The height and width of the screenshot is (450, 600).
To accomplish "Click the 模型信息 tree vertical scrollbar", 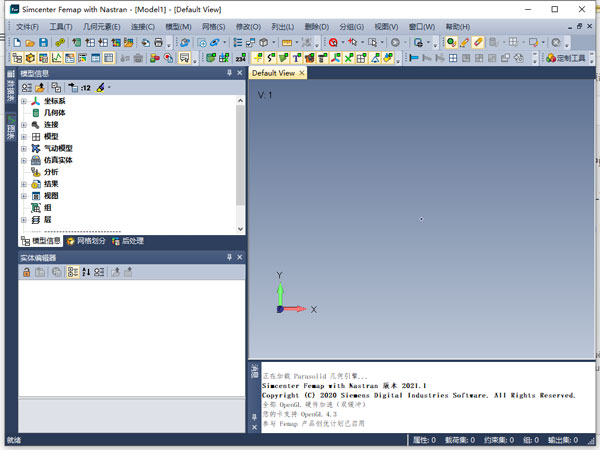I will pyautogui.click(x=240, y=150).
